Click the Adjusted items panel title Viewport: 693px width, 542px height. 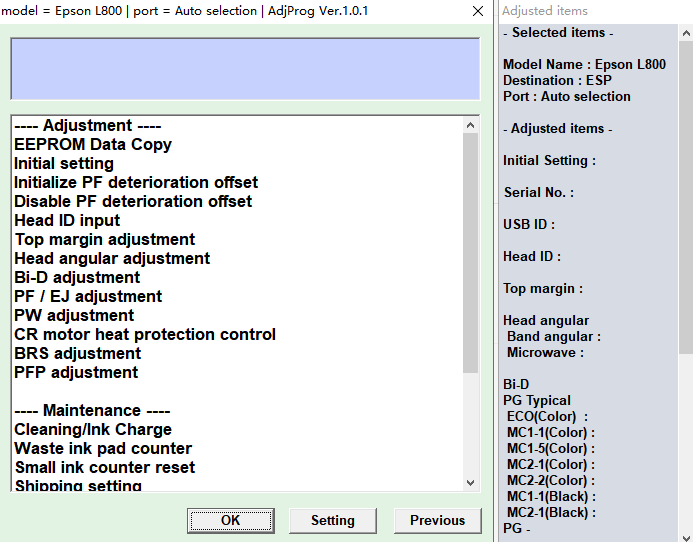[544, 11]
